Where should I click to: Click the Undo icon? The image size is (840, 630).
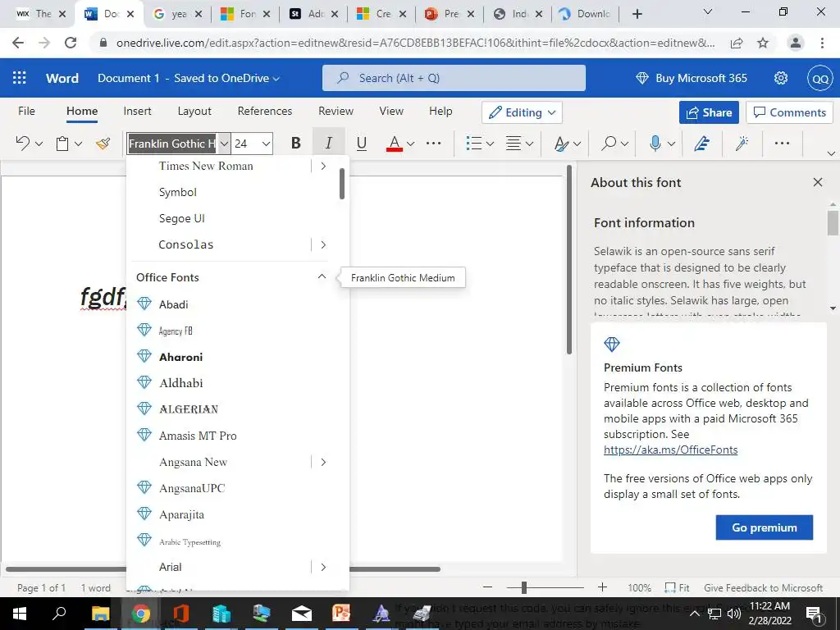pyautogui.click(x=22, y=143)
